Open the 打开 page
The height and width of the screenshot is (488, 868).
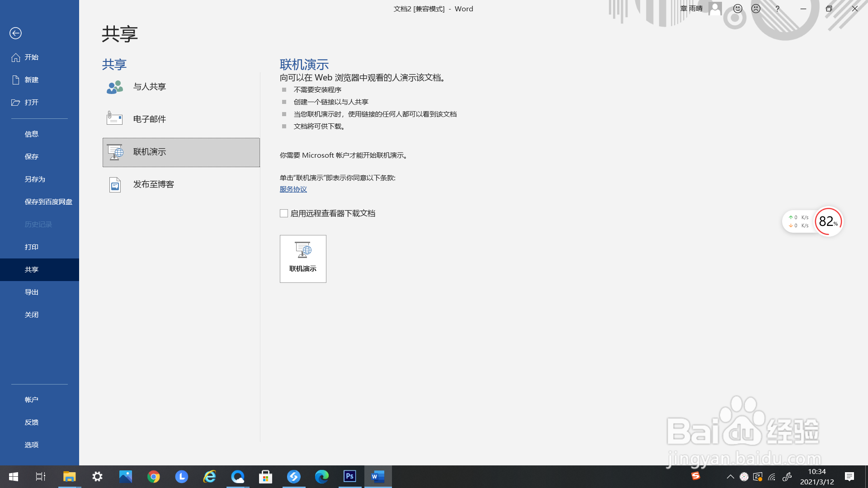39,103
